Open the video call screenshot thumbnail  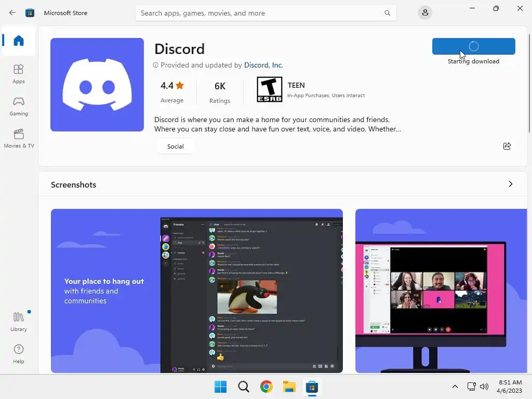click(x=441, y=291)
